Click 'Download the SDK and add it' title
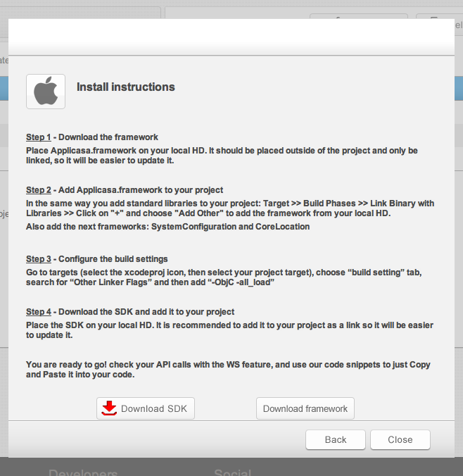 (x=146, y=312)
